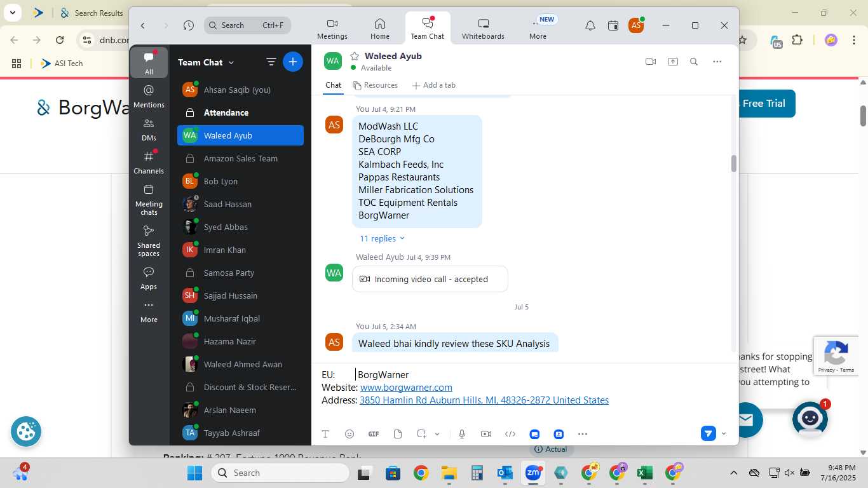
Task: Record an audio message with microphone icon
Action: click(462, 434)
